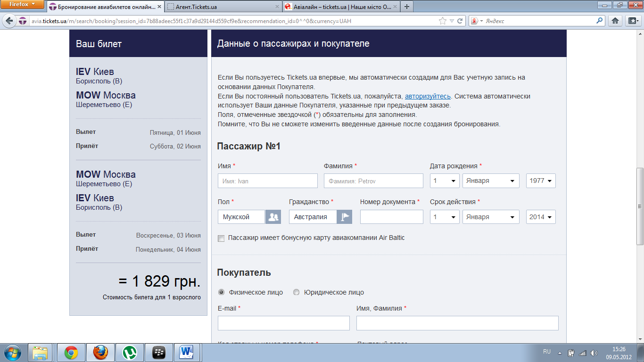
Task: Open Microsoft Word from the taskbar
Action: [187, 353]
